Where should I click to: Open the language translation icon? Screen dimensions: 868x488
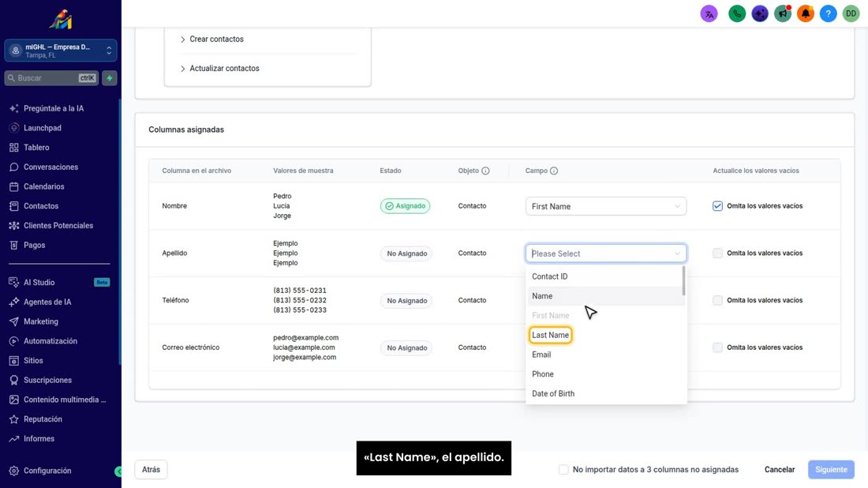pos(709,14)
